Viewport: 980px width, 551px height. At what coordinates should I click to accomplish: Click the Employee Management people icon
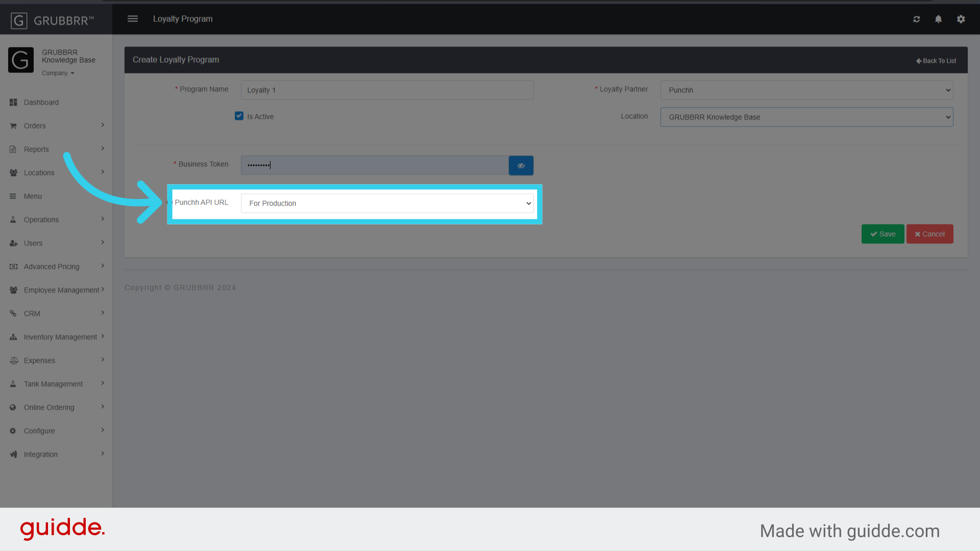[13, 290]
